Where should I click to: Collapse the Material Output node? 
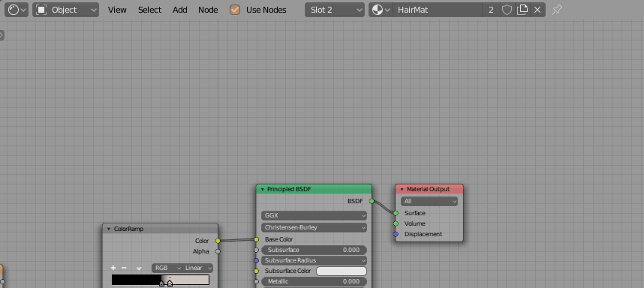[402, 189]
